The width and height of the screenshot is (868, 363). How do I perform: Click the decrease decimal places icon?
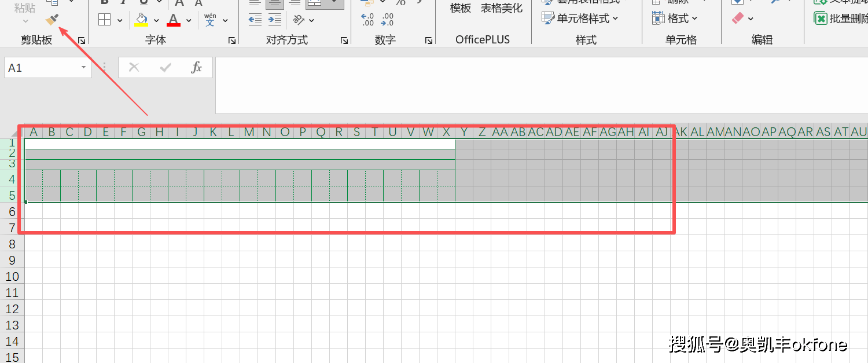point(387,20)
